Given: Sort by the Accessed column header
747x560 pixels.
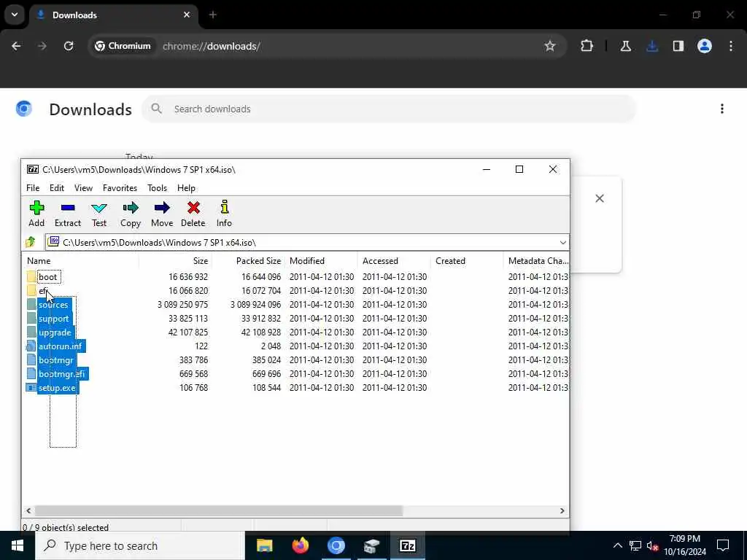Looking at the screenshot, I should [x=394, y=261].
